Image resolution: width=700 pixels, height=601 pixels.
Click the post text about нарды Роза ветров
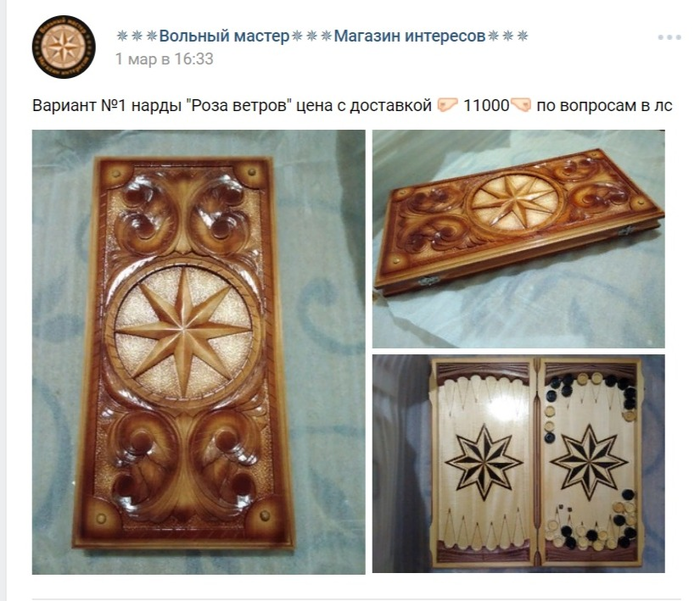pos(352,105)
